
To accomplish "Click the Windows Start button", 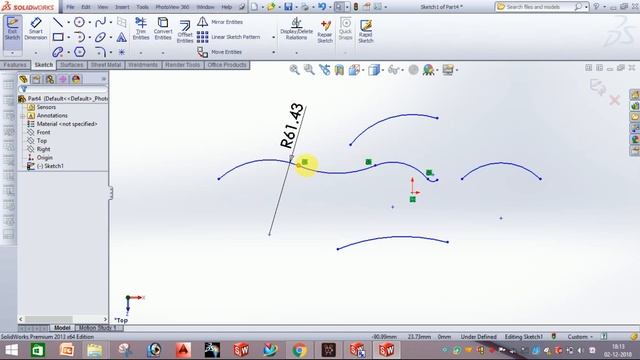I will [11, 350].
